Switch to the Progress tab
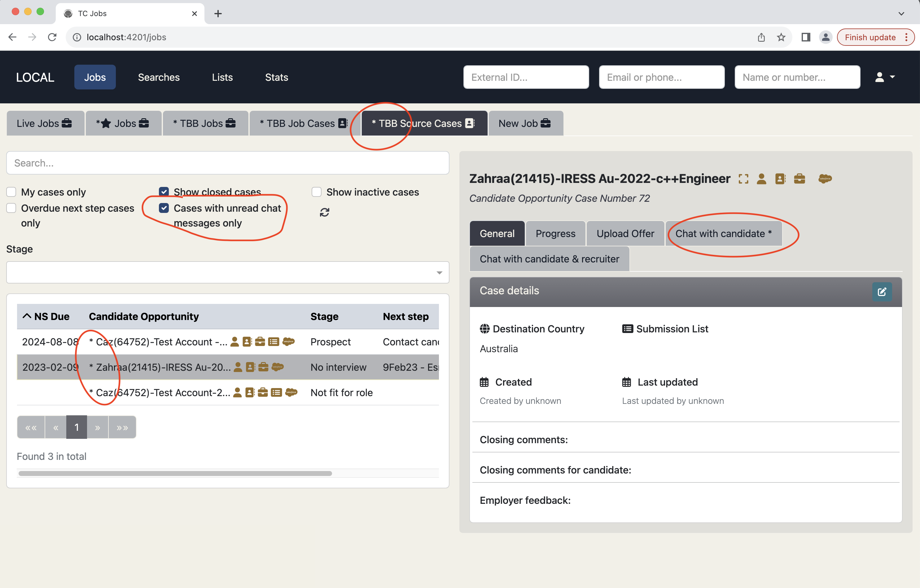Screen dimensions: 920x588 click(555, 233)
